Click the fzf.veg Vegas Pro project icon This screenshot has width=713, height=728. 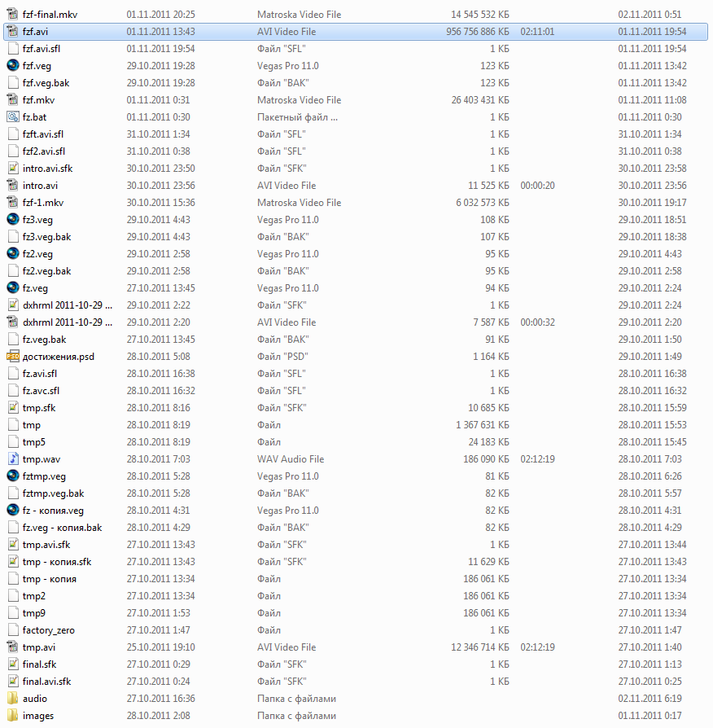[13, 65]
